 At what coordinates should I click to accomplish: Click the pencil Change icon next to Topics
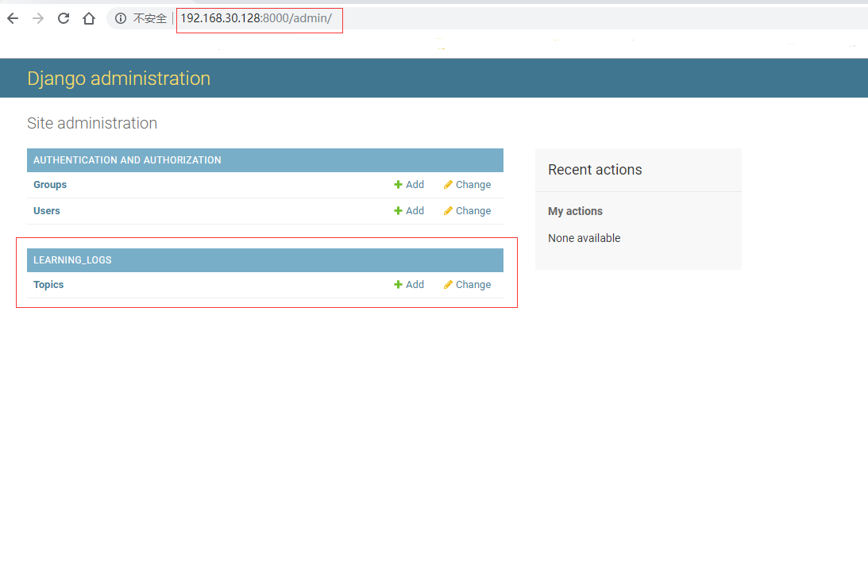click(x=448, y=284)
